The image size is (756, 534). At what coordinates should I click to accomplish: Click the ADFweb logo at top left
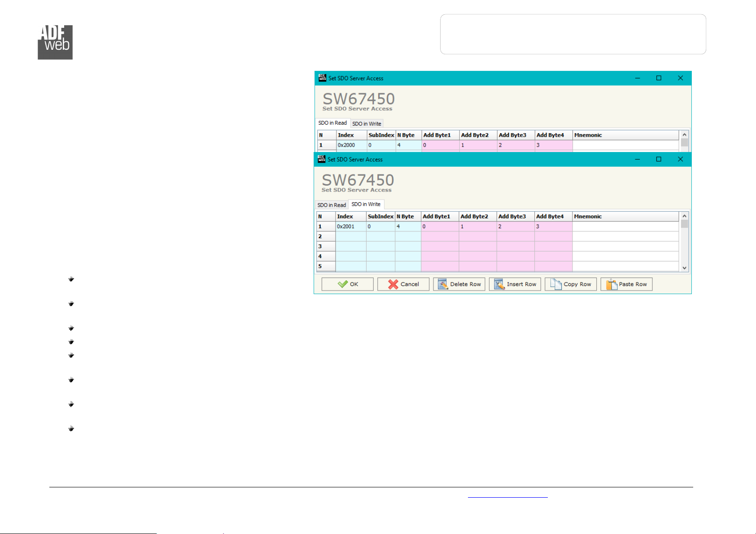55,42
